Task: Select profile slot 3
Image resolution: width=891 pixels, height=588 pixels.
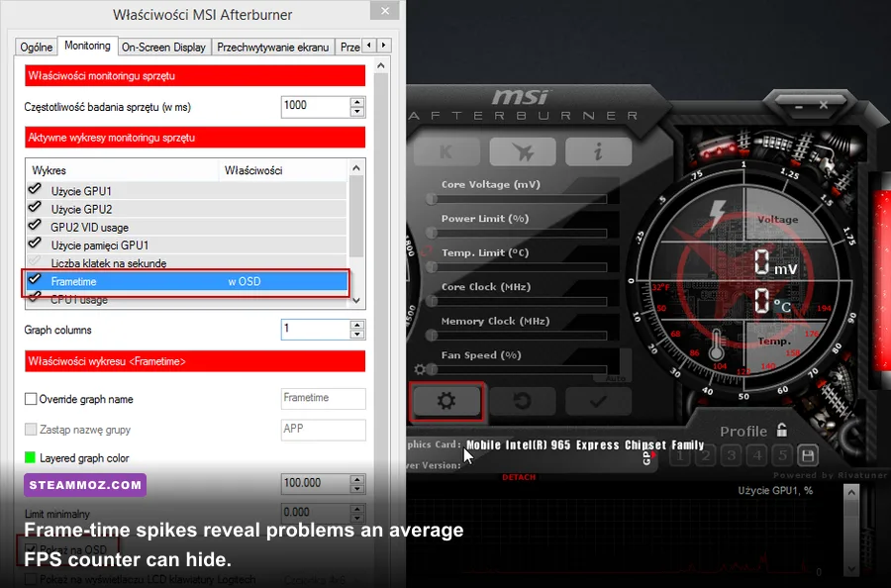Action: tap(732, 455)
